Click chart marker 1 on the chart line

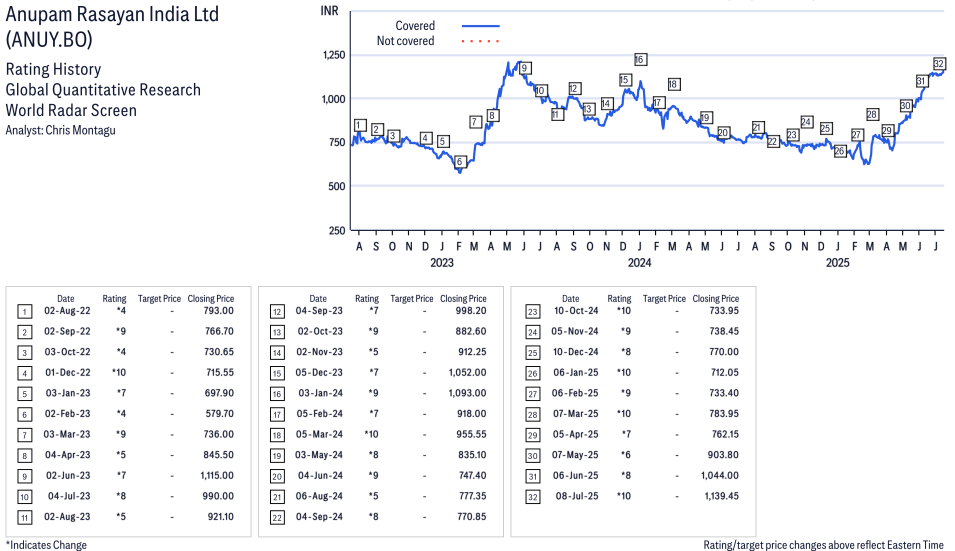point(360,125)
